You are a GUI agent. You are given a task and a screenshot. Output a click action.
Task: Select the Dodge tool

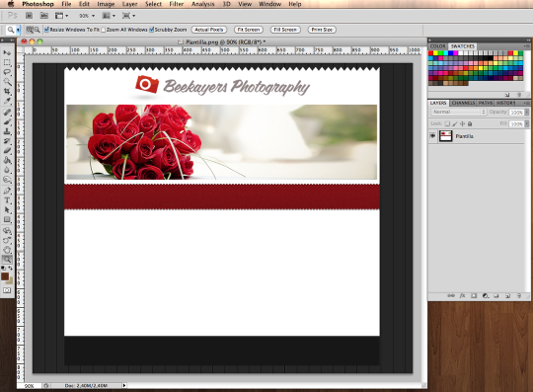(7, 179)
